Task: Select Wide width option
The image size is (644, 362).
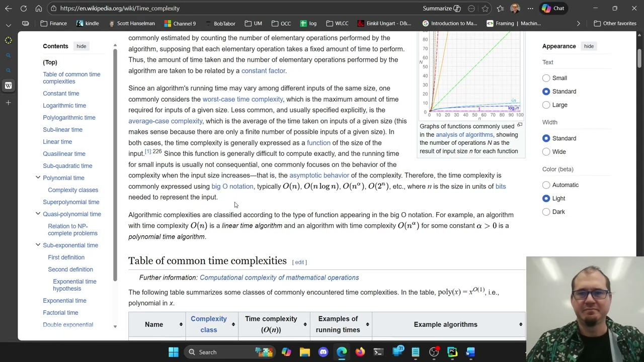Action: coord(546,151)
